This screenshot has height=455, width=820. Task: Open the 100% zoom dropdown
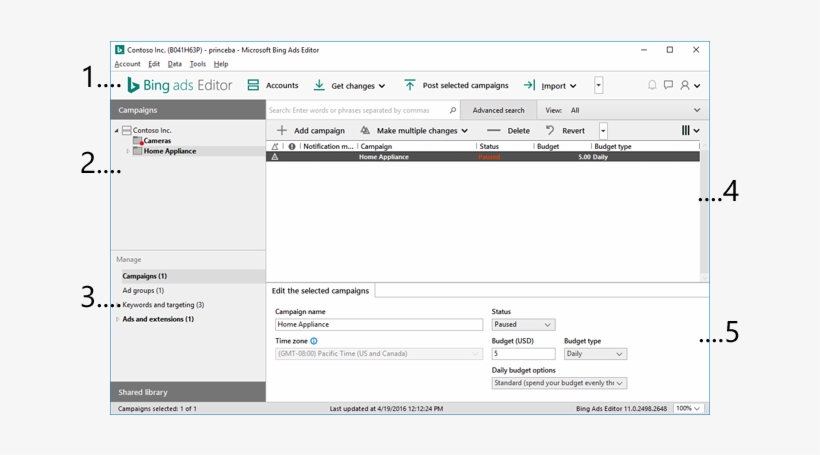tap(688, 408)
